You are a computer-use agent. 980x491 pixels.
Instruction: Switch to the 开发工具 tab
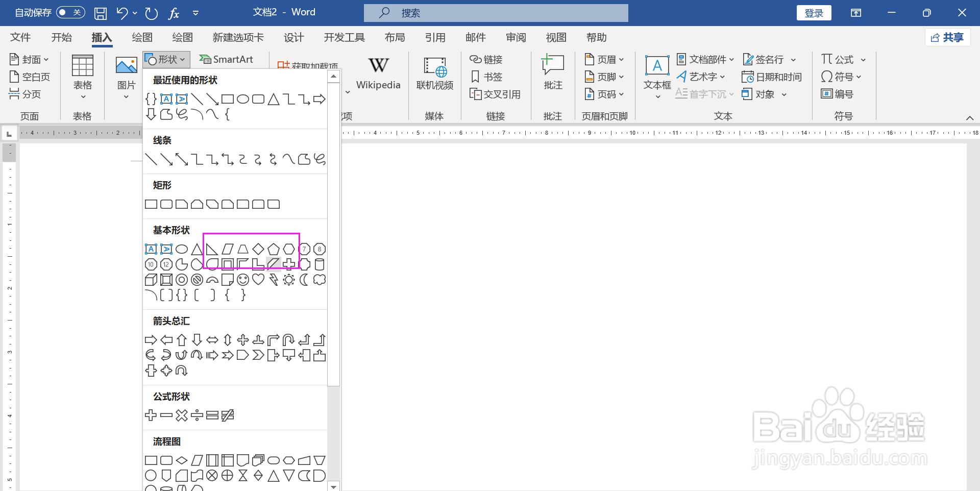coord(345,37)
